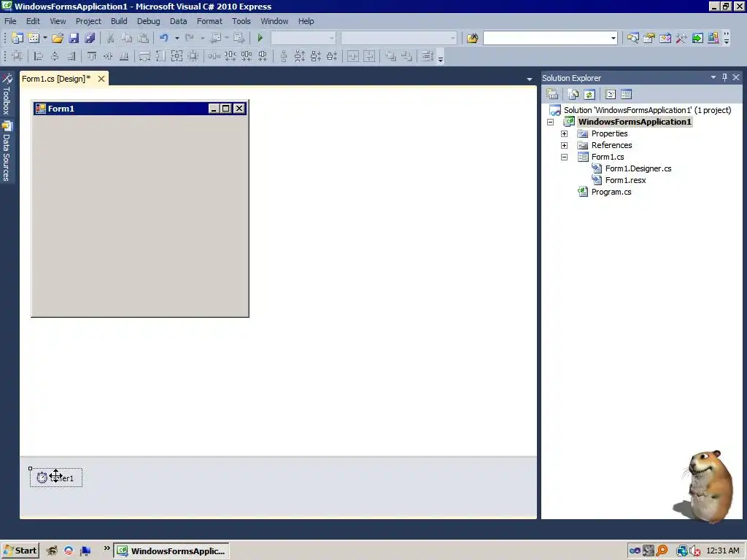
Task: Click the Align Rights layout icon
Action: pyautogui.click(x=71, y=56)
